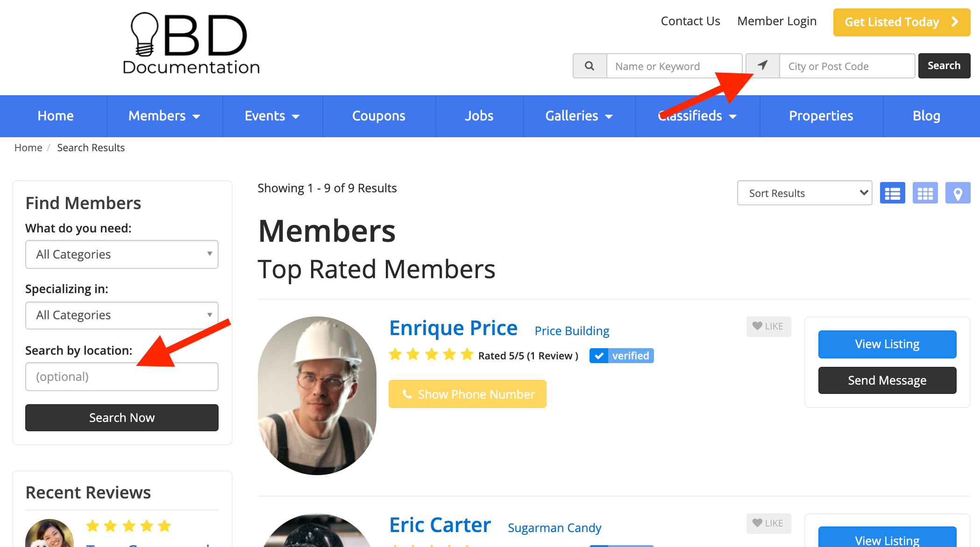The image size is (980, 547).
Task: Switch to grid view icon
Action: [x=925, y=193]
